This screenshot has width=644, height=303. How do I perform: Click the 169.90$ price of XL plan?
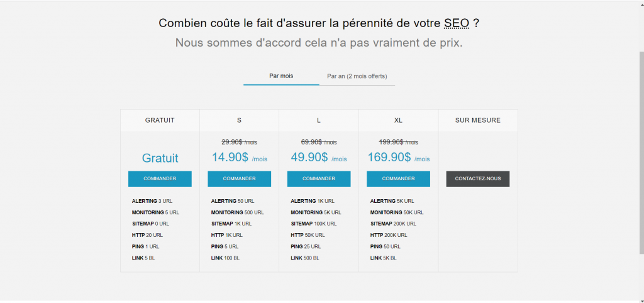click(389, 157)
